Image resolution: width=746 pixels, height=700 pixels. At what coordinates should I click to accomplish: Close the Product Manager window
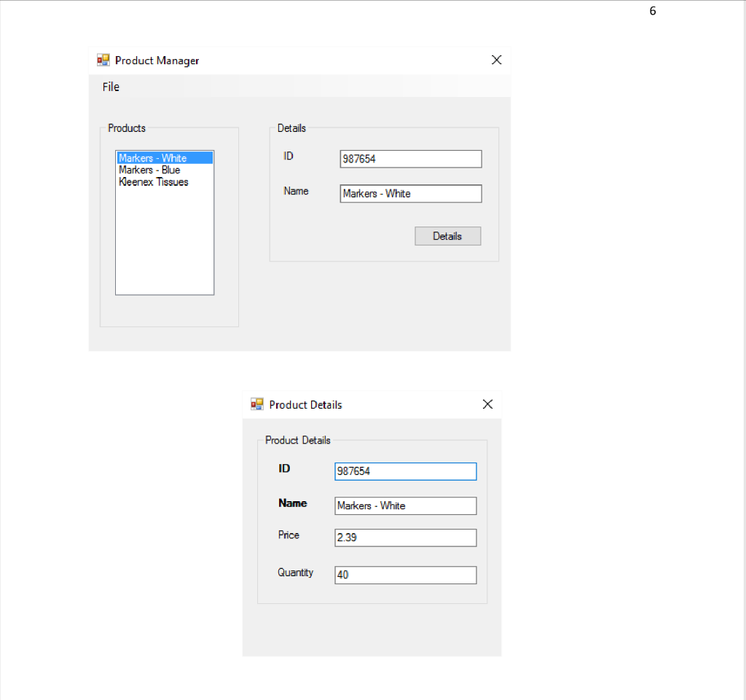(496, 60)
